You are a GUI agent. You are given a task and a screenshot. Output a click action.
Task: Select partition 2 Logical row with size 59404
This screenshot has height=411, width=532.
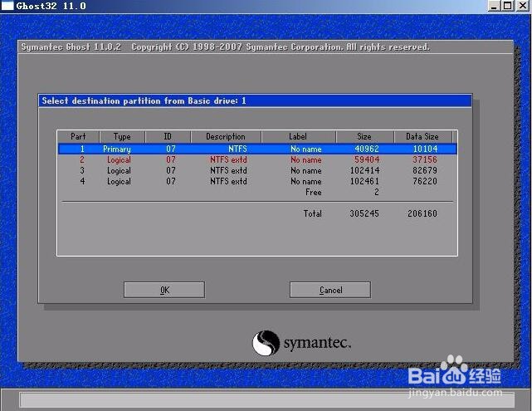[x=257, y=159]
